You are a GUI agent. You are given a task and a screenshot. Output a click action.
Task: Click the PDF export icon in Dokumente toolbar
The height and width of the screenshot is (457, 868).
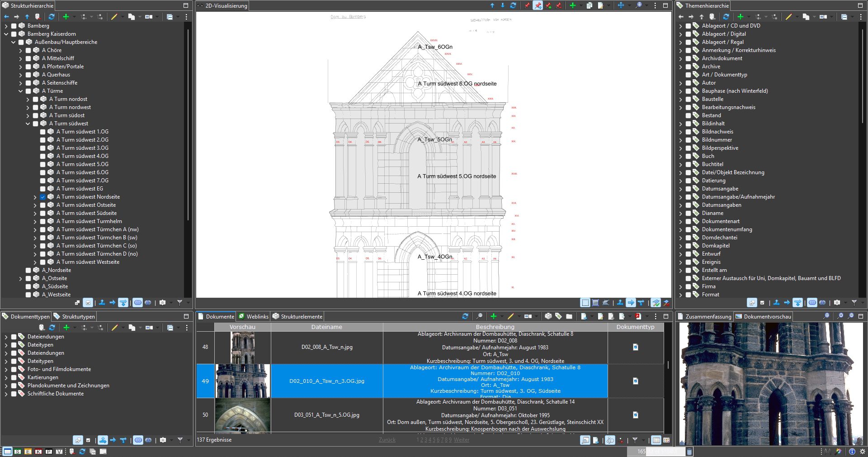pyautogui.click(x=638, y=316)
